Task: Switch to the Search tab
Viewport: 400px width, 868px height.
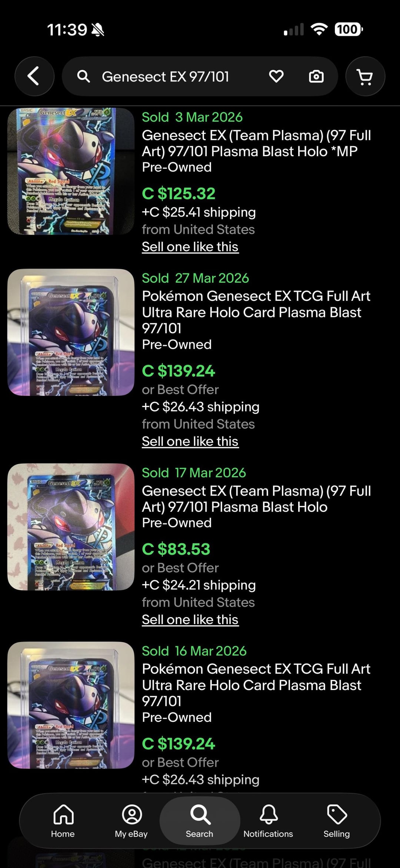Action: tap(200, 821)
